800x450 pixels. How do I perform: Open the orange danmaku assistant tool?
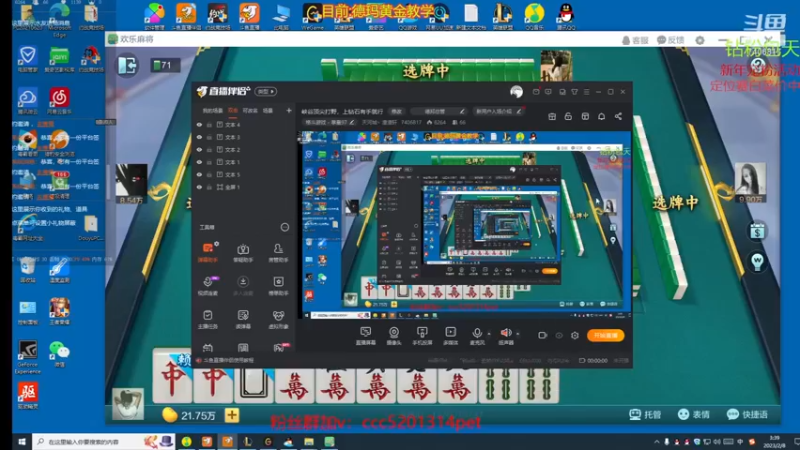208,253
